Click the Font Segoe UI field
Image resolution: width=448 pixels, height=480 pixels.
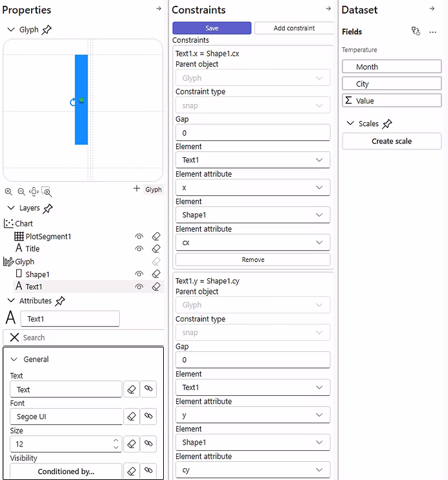[66, 417]
